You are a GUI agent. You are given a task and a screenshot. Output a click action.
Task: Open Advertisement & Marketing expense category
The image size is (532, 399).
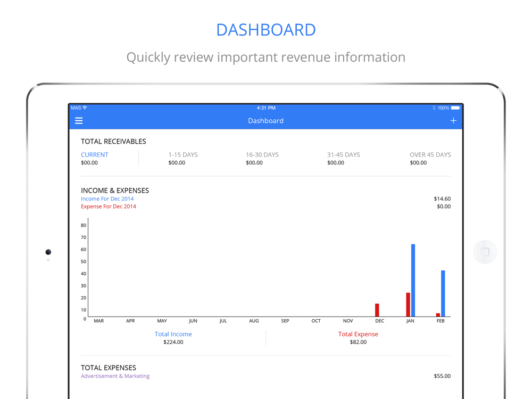point(115,376)
